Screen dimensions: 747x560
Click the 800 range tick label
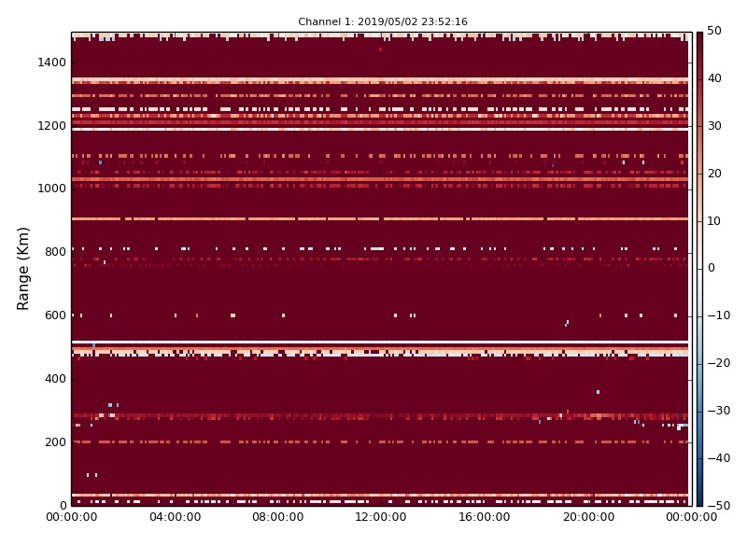pos(55,252)
